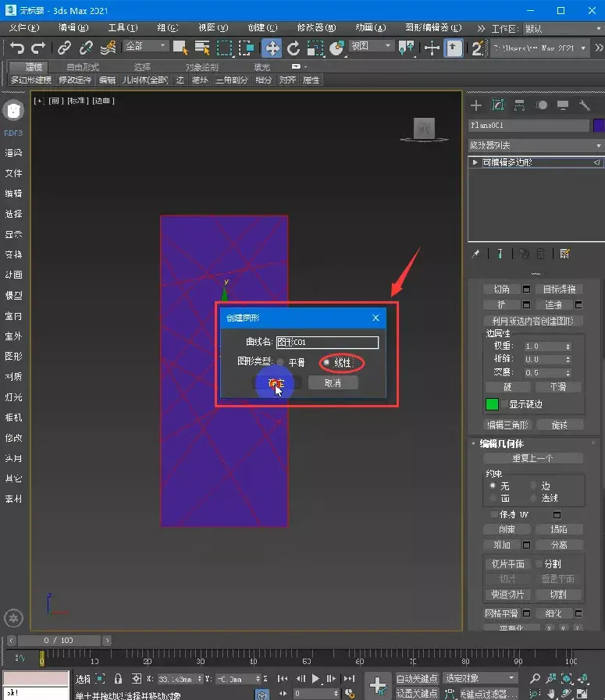Screen dimensions: 605x700
Task: Click the object color swatch beside Plane001
Action: coord(598,126)
